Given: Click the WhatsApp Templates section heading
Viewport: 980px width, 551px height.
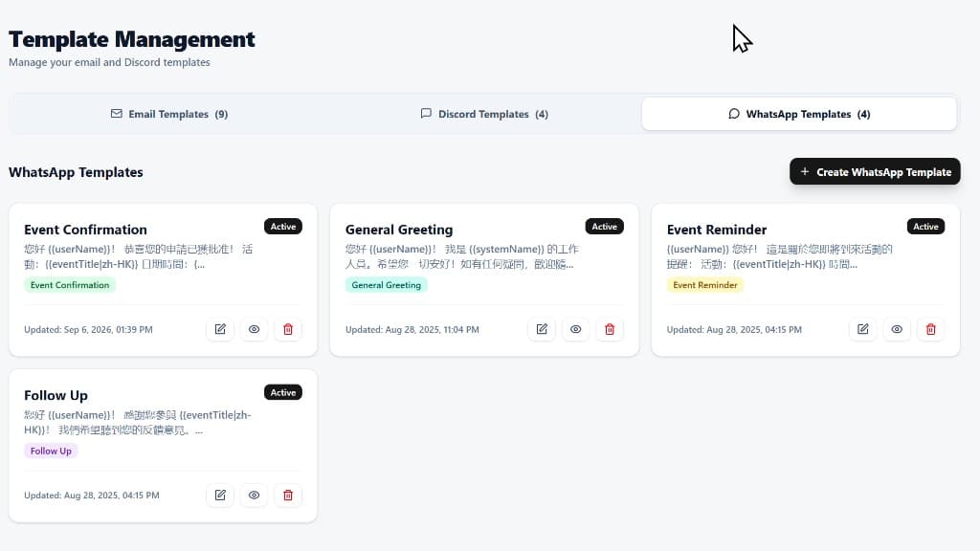Looking at the screenshot, I should (76, 172).
